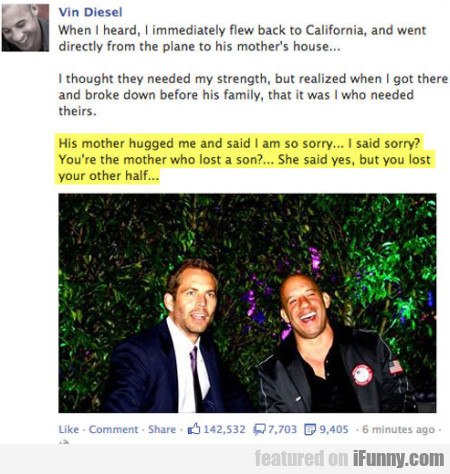The image size is (450, 474).
Task: Visit the iFunny.com watermark logo
Action: tap(398, 459)
